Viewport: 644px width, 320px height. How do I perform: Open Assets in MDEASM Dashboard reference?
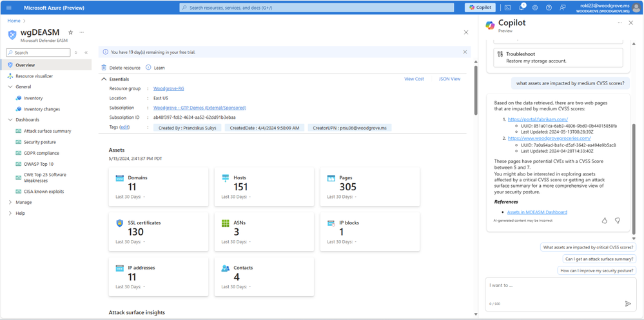click(x=537, y=212)
